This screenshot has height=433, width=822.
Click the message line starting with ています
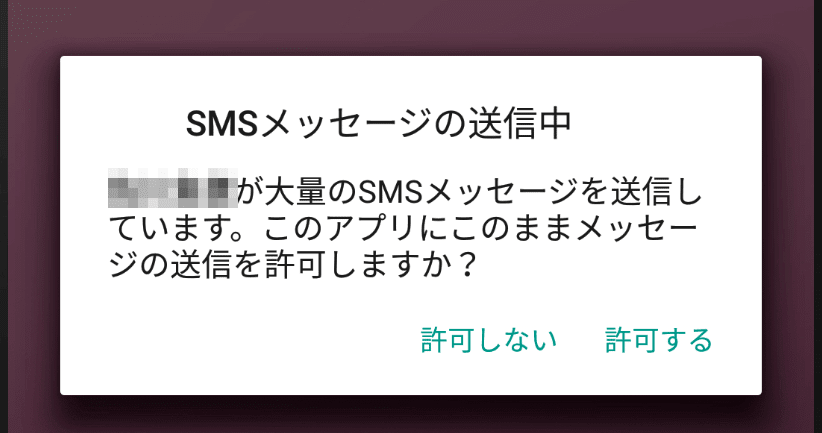tap(404, 229)
